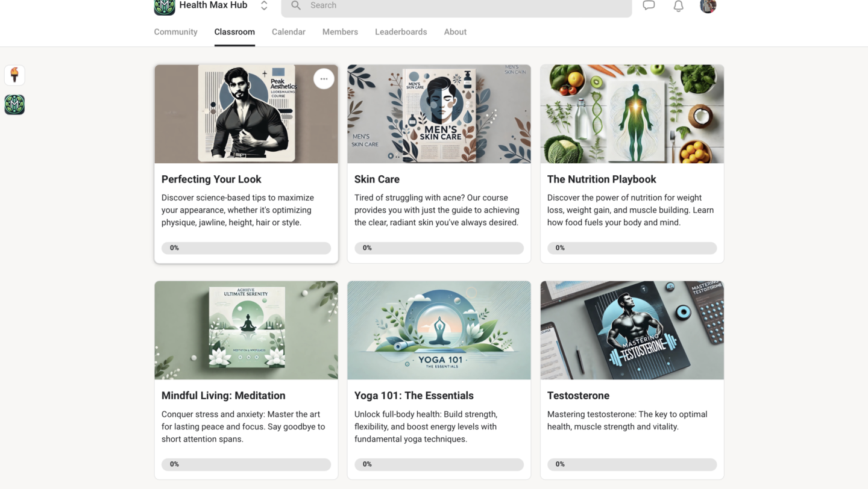Click the Skin Care course title
Screen dimensions: 868x489
377,179
